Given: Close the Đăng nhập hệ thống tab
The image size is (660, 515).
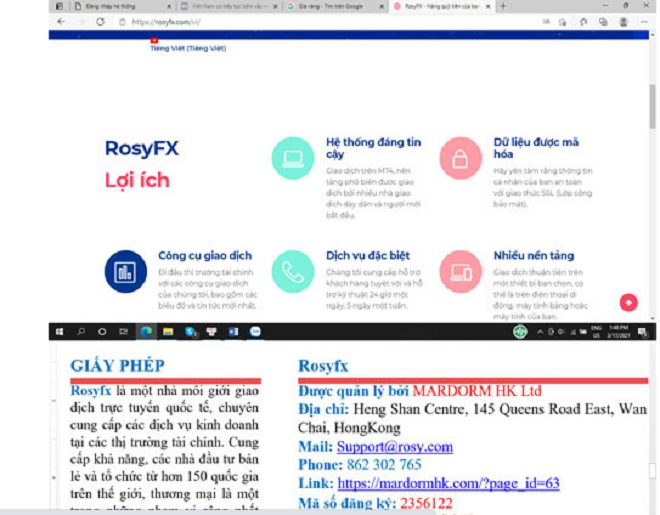Looking at the screenshot, I should pos(169,6).
